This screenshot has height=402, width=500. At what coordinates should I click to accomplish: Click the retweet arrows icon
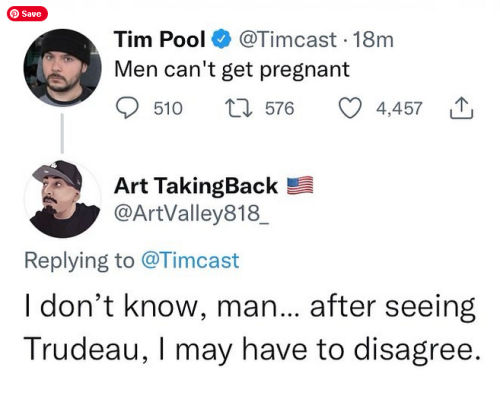coord(238,108)
